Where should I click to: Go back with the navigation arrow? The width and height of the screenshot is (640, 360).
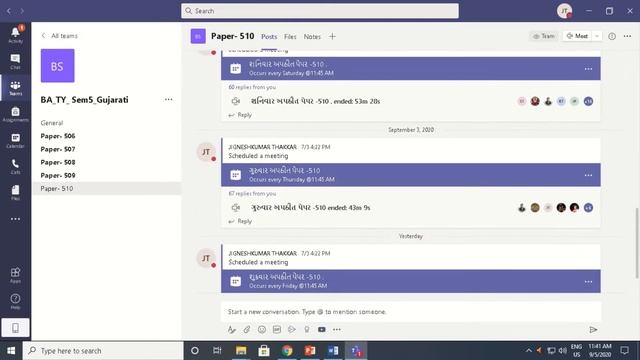[x=9, y=11]
